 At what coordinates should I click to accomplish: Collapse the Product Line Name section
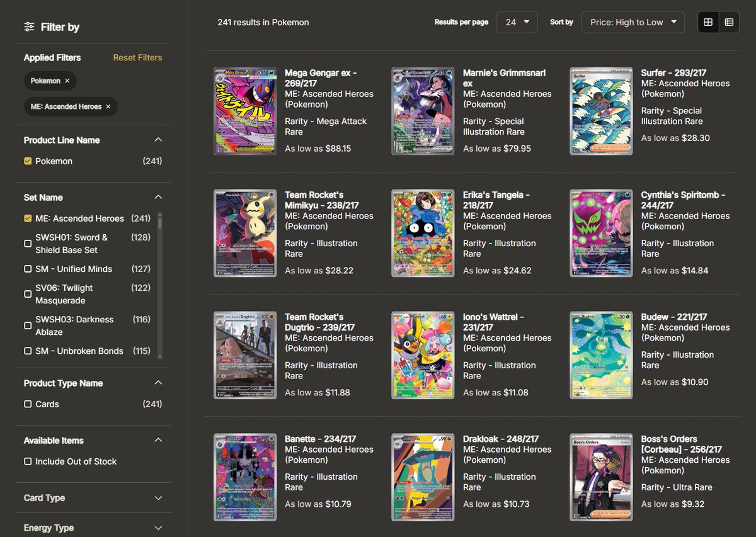click(x=158, y=140)
